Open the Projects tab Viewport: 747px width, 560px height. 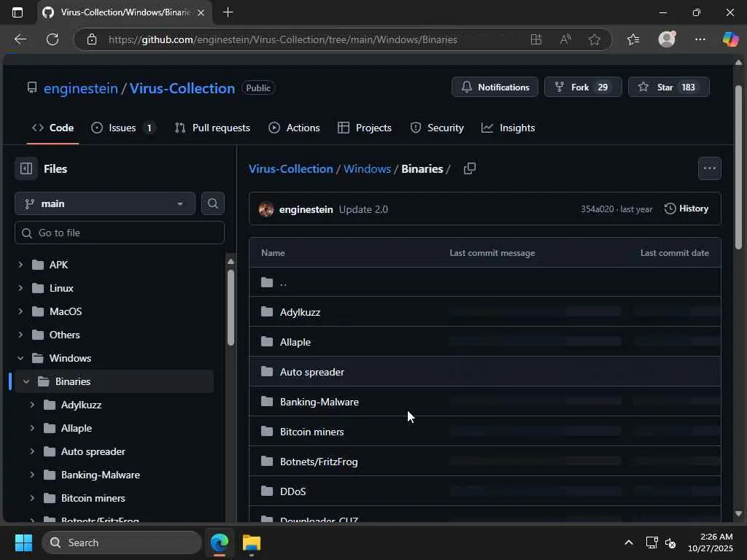pyautogui.click(x=365, y=128)
